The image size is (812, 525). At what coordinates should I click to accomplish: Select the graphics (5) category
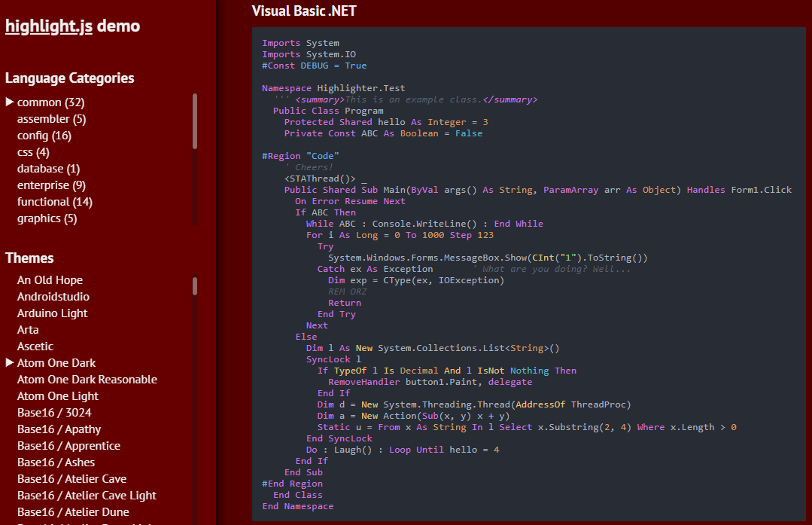click(x=47, y=218)
